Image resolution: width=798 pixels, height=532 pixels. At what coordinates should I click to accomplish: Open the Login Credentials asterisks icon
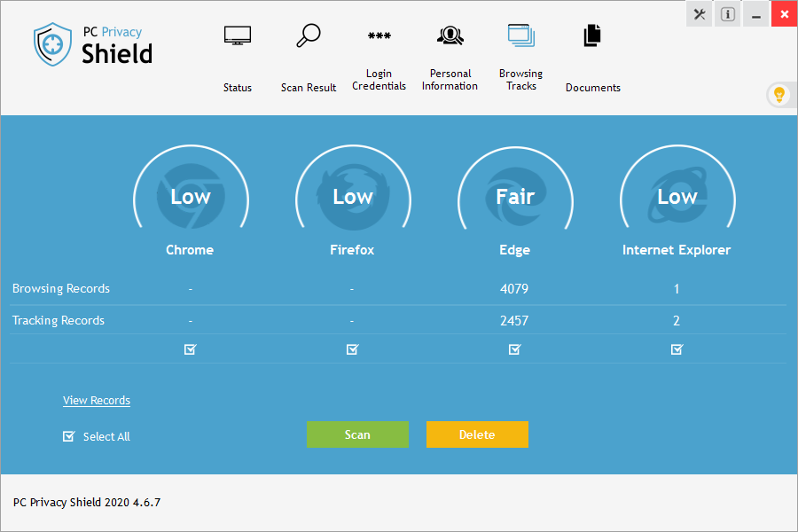coord(379,35)
